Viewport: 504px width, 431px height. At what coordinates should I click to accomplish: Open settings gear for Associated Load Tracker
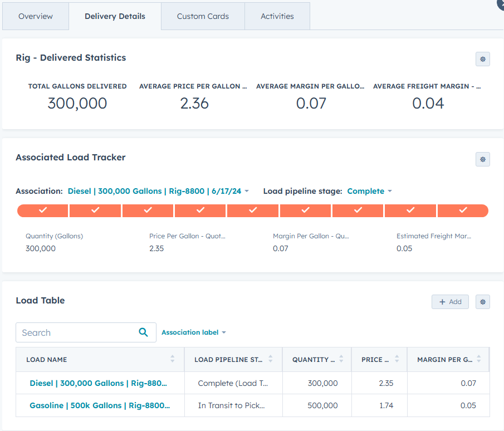[482, 159]
